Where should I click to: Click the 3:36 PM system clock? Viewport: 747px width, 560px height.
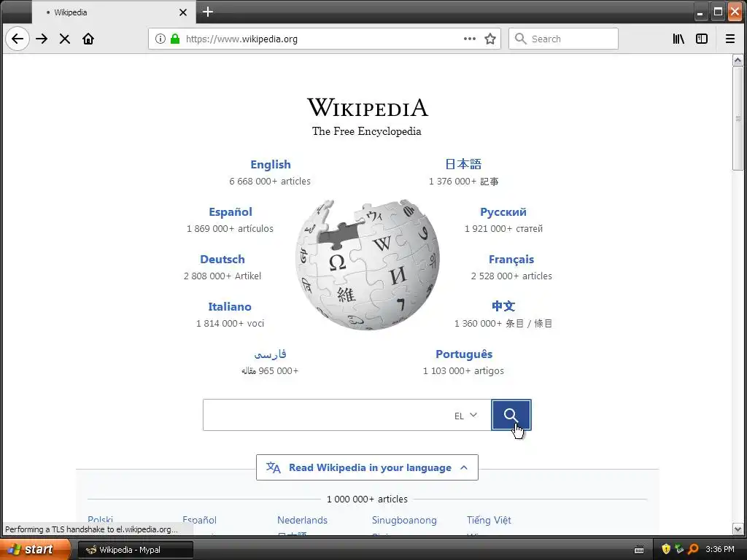point(720,549)
